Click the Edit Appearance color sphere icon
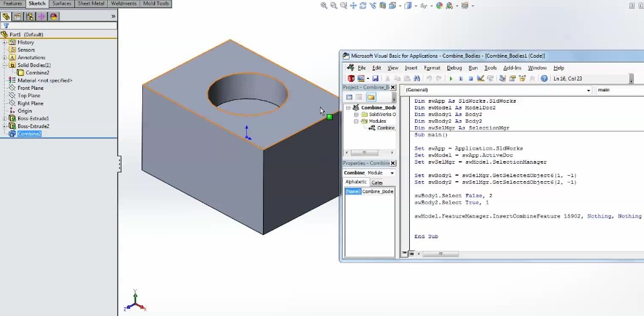The height and width of the screenshot is (316, 644). [439, 5]
